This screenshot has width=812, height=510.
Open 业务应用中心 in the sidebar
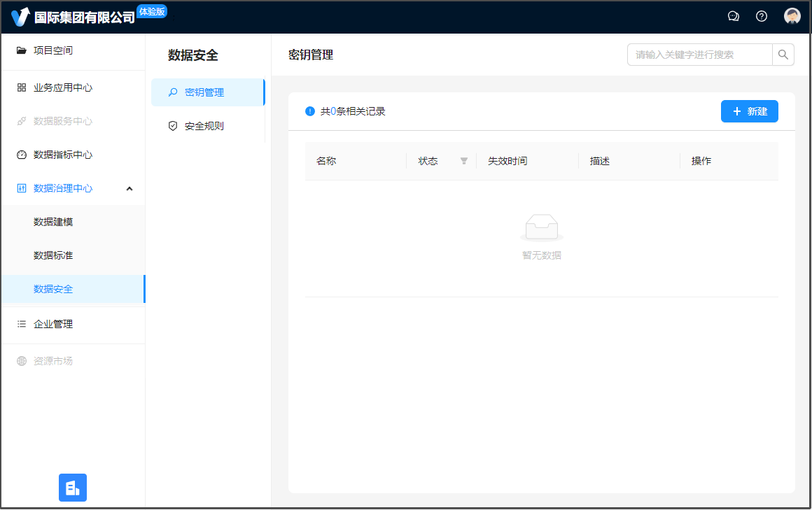pyautogui.click(x=63, y=87)
